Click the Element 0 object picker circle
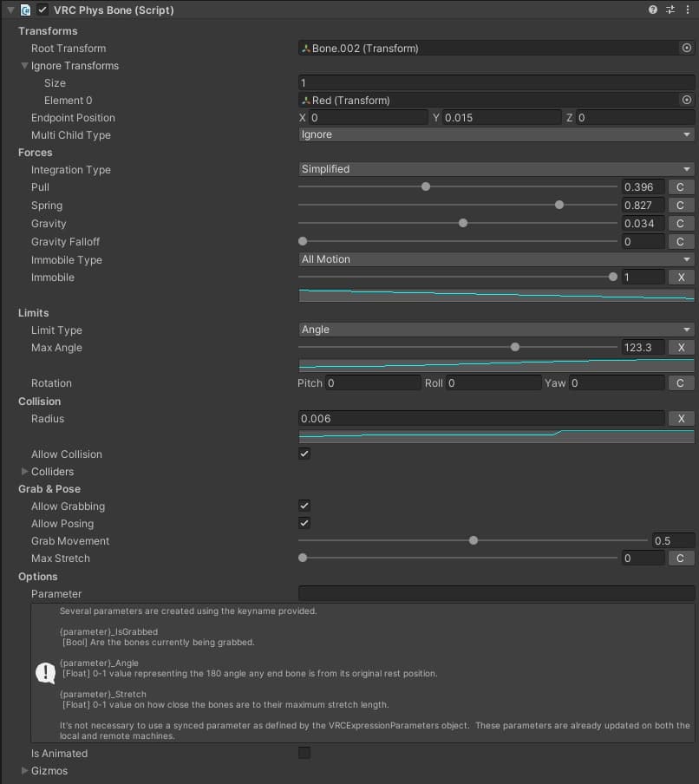Image resolution: width=699 pixels, height=784 pixels. point(687,101)
